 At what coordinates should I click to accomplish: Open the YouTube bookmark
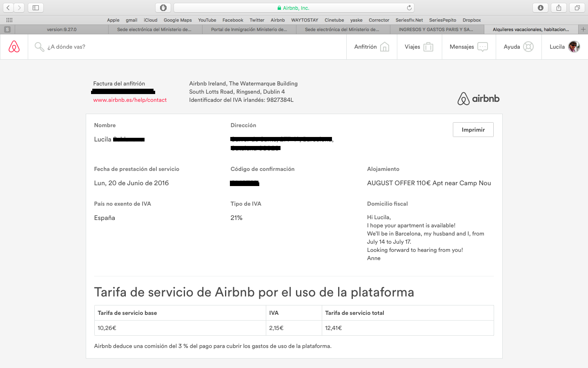(x=207, y=20)
